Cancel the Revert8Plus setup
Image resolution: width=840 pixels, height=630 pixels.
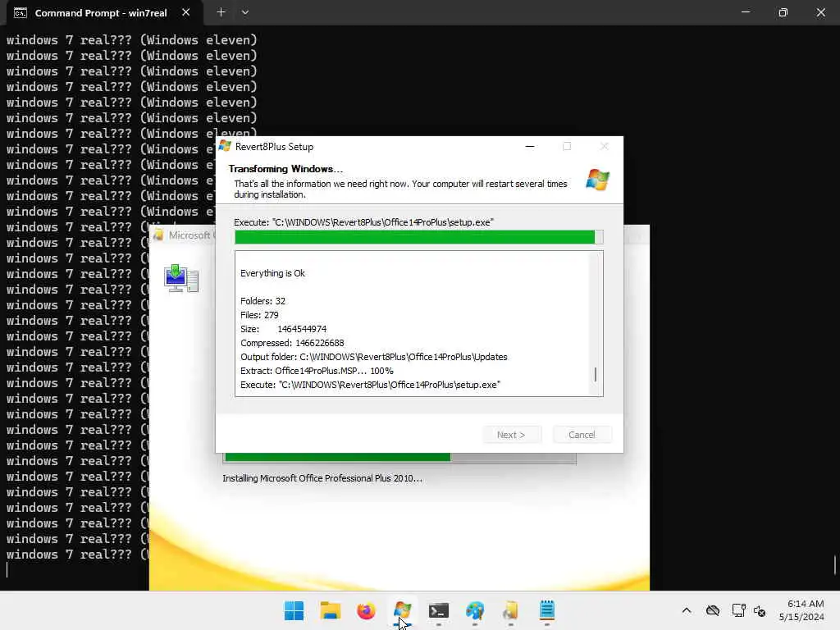tap(582, 435)
